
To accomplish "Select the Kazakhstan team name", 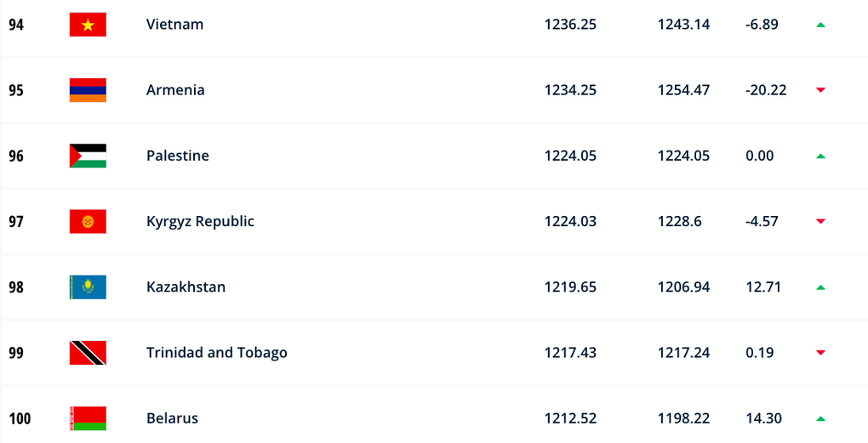I will (x=186, y=287).
